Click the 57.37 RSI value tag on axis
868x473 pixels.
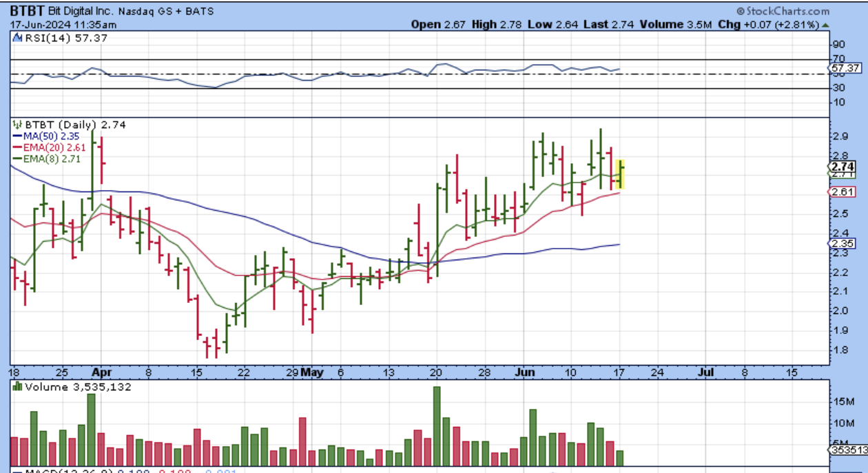click(846, 68)
